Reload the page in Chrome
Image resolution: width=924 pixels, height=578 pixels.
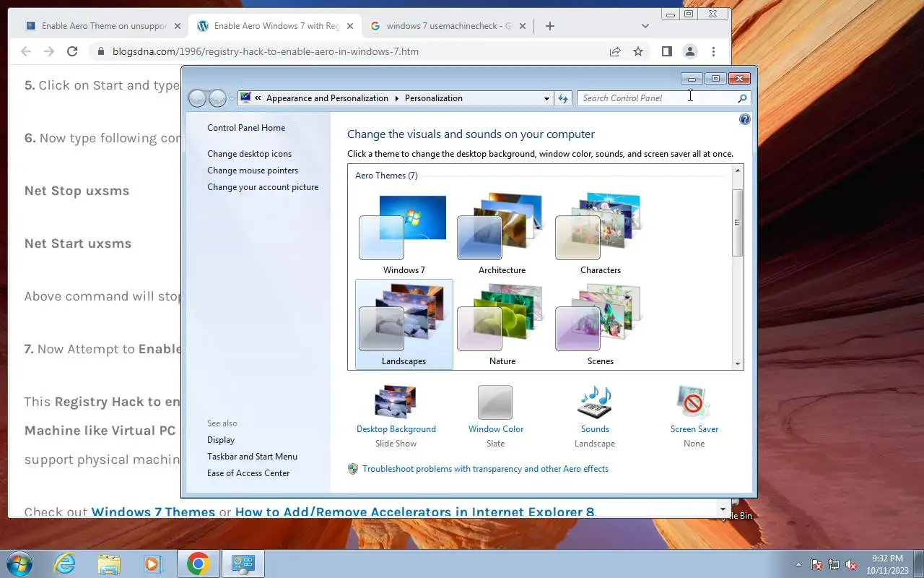71,51
